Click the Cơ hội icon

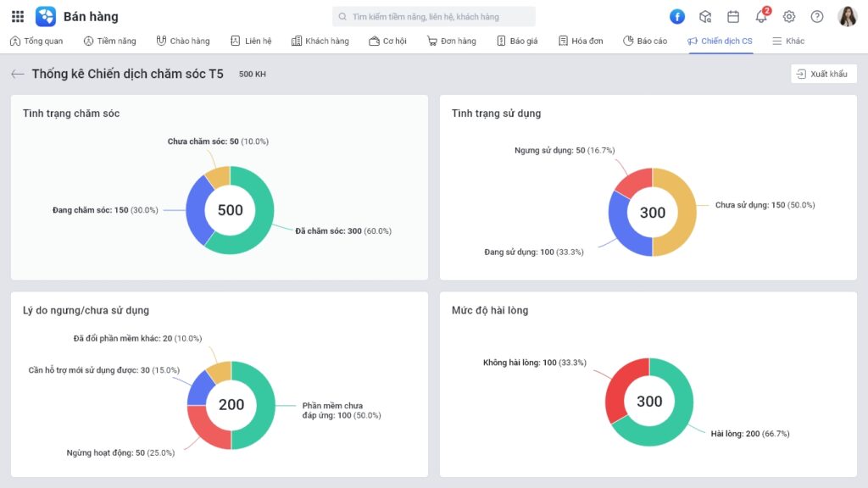[373, 40]
